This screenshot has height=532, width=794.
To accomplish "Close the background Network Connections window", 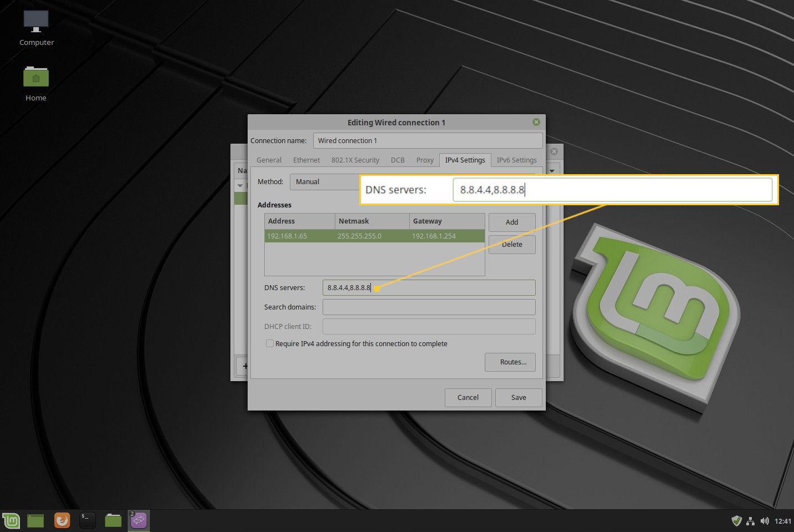I will [x=554, y=151].
